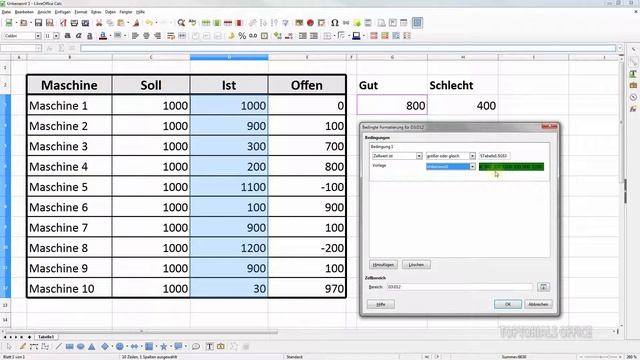Open the font color dropdown arrow
This screenshot has width=640, height=360.
point(110,36)
